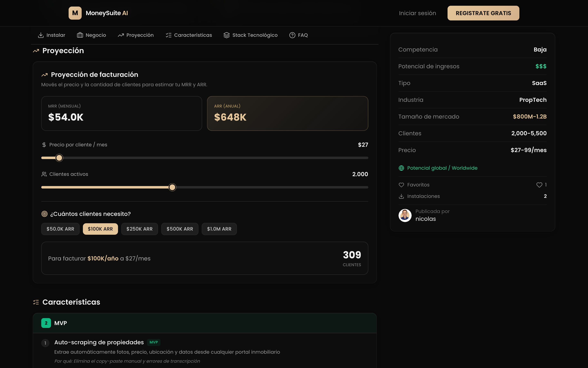Screen dimensions: 588x368
Task: Click the dollar icon beside Precio por cliente
Action: coord(44,145)
